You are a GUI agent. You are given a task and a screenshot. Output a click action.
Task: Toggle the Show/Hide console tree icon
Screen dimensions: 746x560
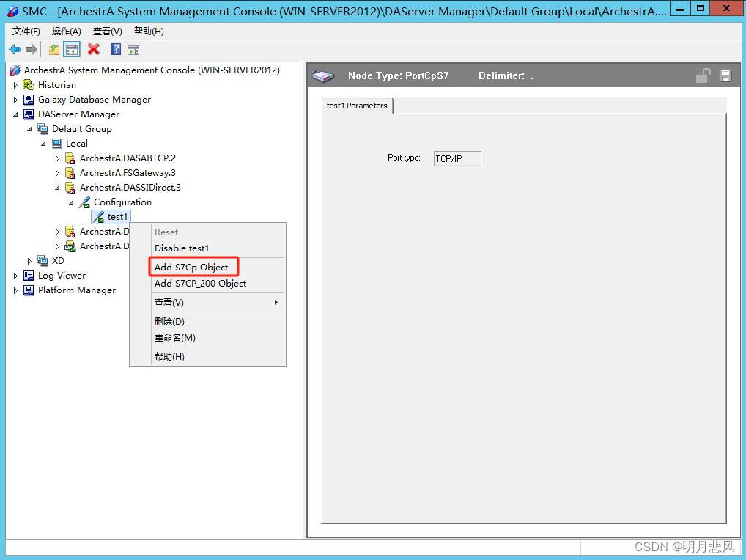(x=72, y=50)
